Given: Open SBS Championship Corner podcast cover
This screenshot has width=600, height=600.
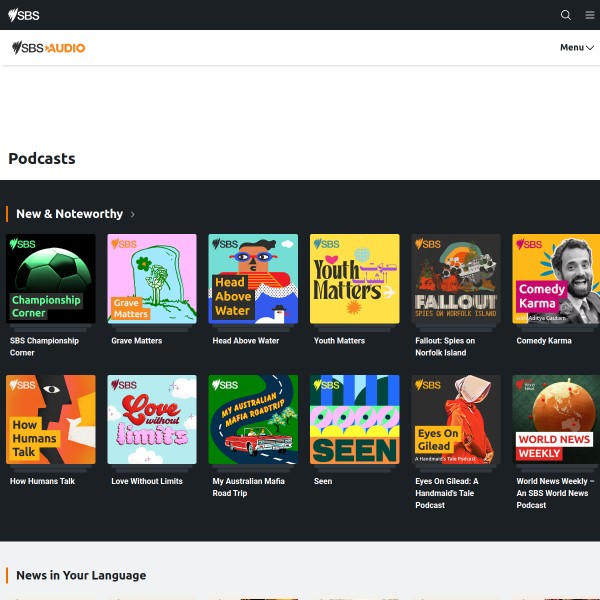Looking at the screenshot, I should coord(51,279).
